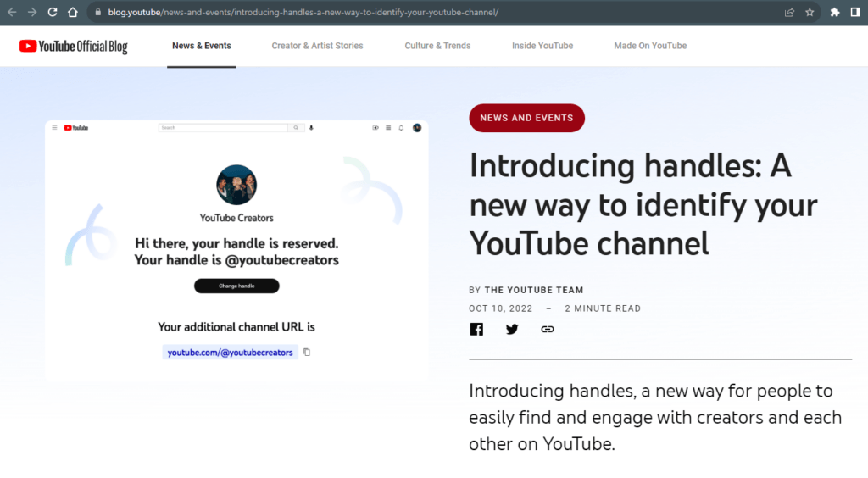The image size is (868, 478).
Task: Click the browser address bar URL
Action: click(x=303, y=12)
